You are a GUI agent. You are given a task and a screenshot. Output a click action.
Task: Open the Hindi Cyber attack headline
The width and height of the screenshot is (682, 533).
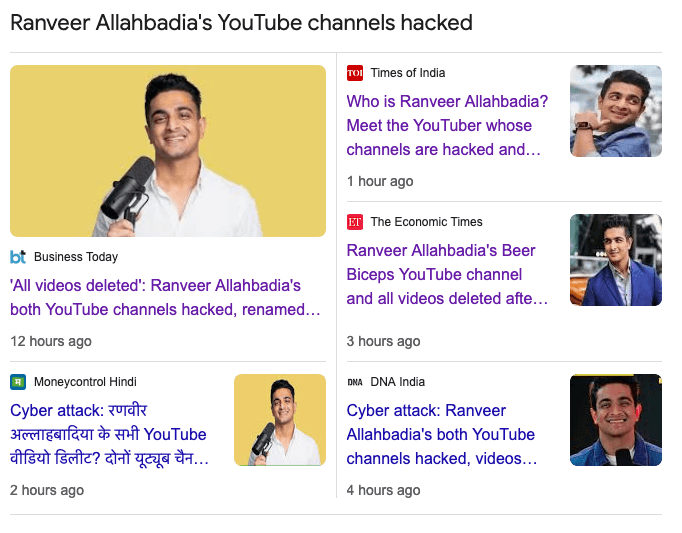tap(109, 434)
